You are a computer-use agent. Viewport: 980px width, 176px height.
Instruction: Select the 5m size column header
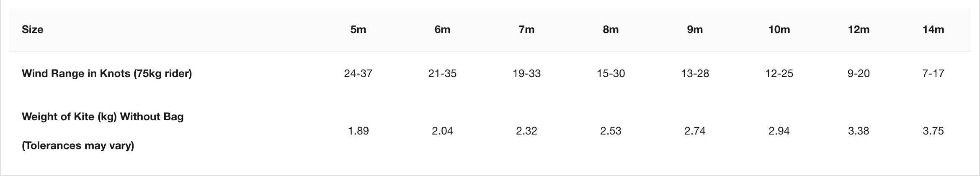pos(358,30)
